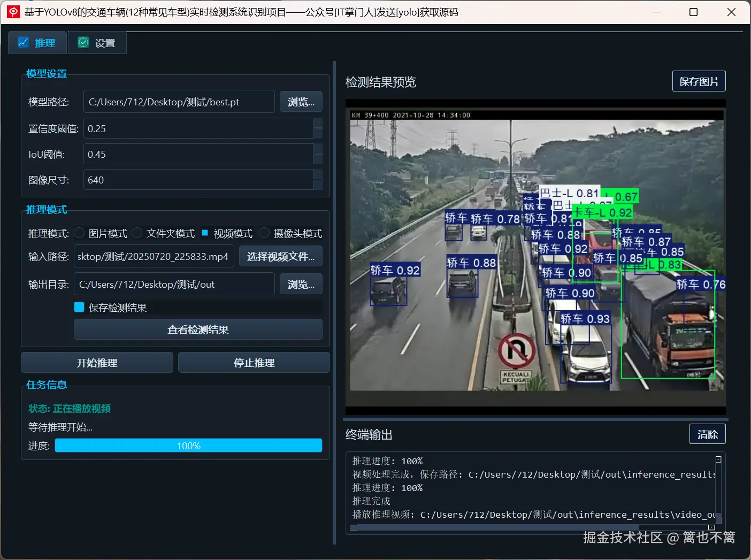Click the chart icon on 推理 tab

point(23,42)
